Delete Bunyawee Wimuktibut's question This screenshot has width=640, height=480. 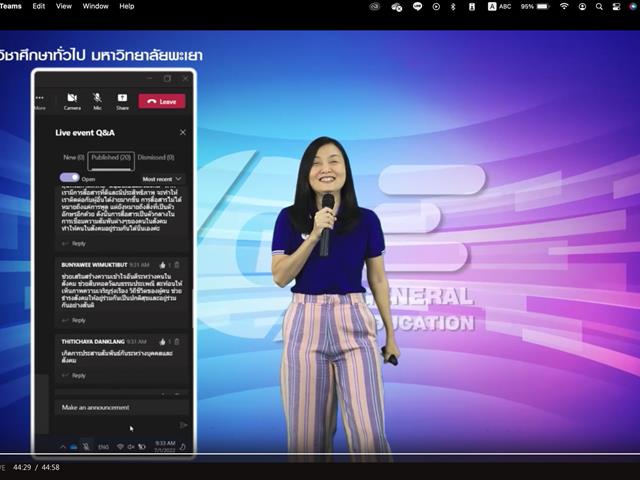(177, 265)
